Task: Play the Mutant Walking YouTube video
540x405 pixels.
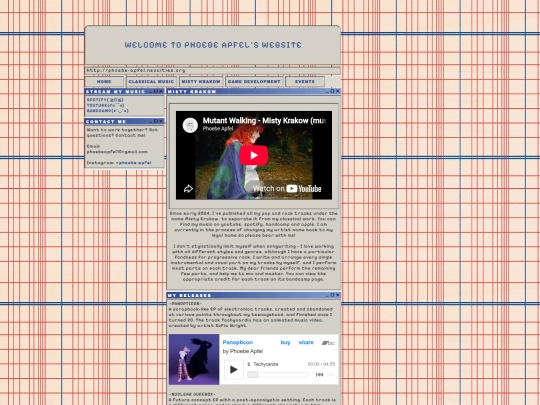Action: tap(254, 155)
